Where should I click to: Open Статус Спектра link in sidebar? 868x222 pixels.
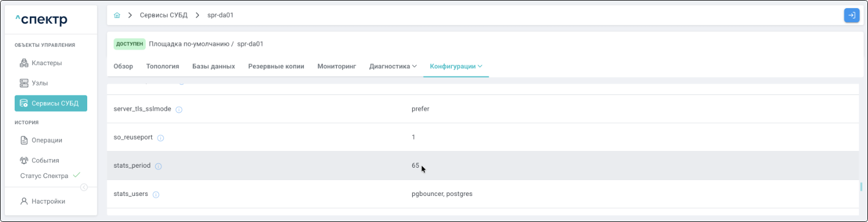[x=44, y=176]
